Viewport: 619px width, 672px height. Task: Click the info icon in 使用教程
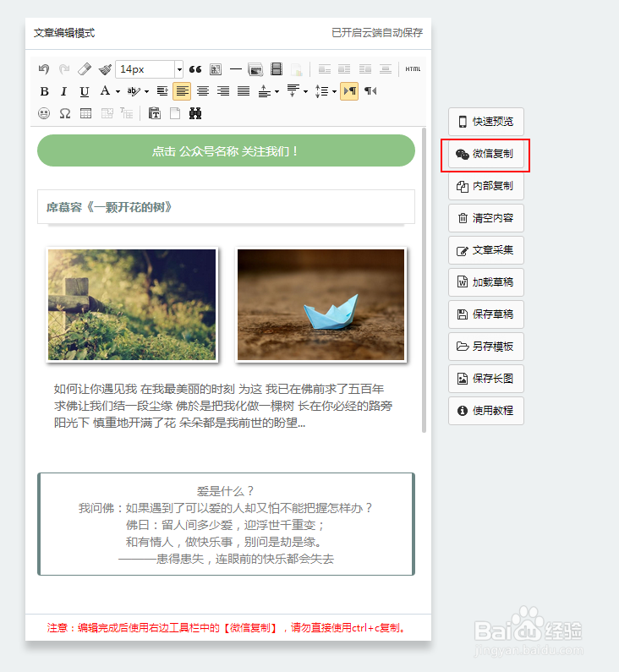click(x=462, y=411)
